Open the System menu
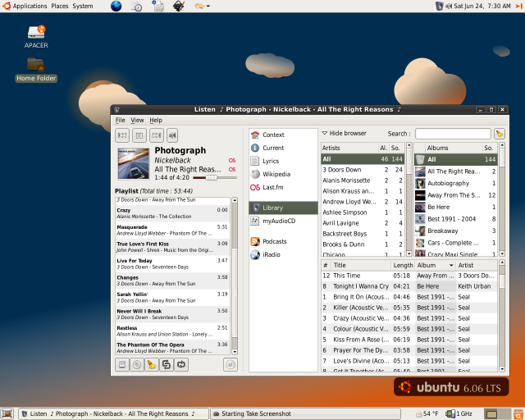Image resolution: width=525 pixels, height=420 pixels. coord(83,6)
